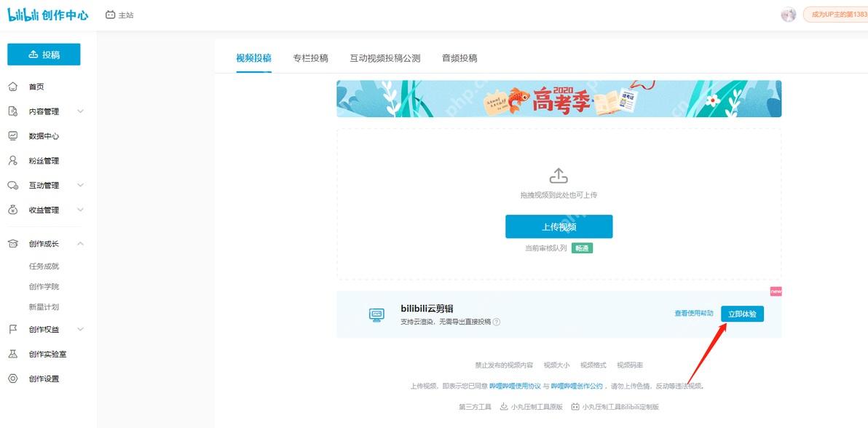Viewport: 868px width, 428px height.
Task: Open the 音频投稿 tab
Action: (x=459, y=58)
